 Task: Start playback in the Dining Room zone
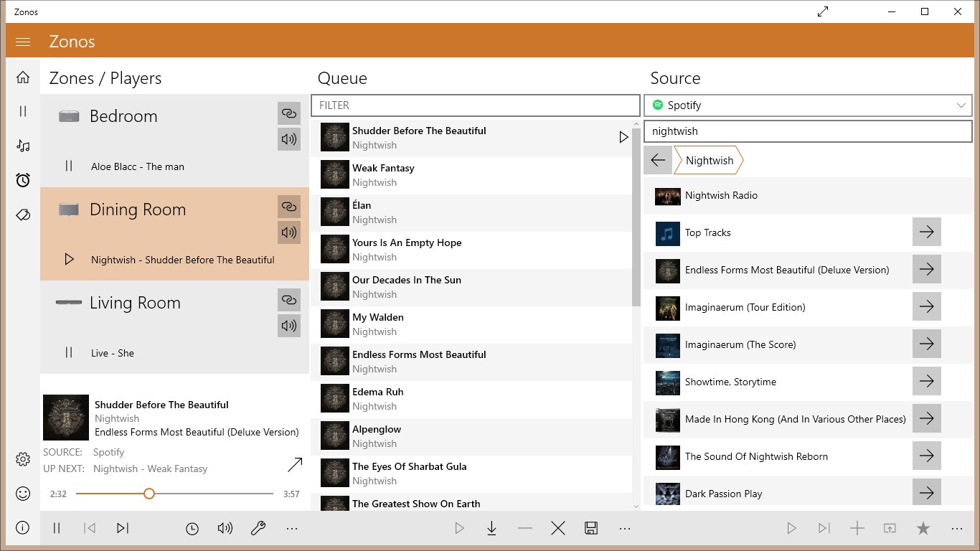point(69,260)
